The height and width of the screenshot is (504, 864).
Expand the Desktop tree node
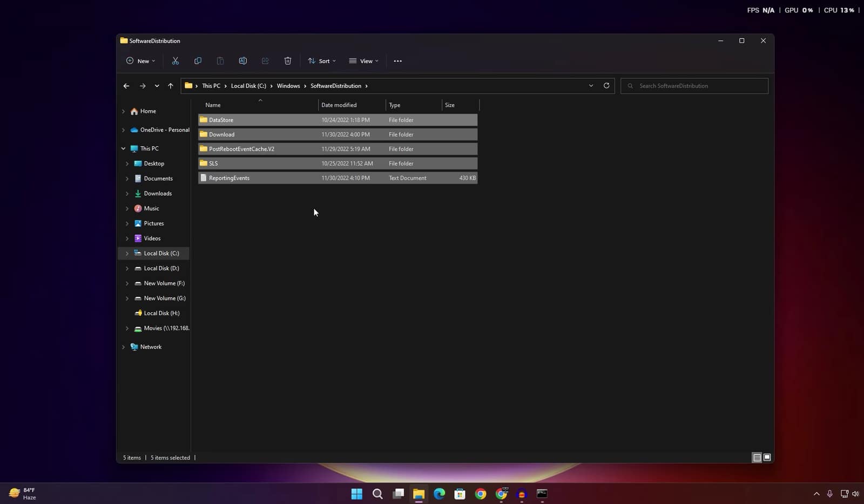click(127, 164)
